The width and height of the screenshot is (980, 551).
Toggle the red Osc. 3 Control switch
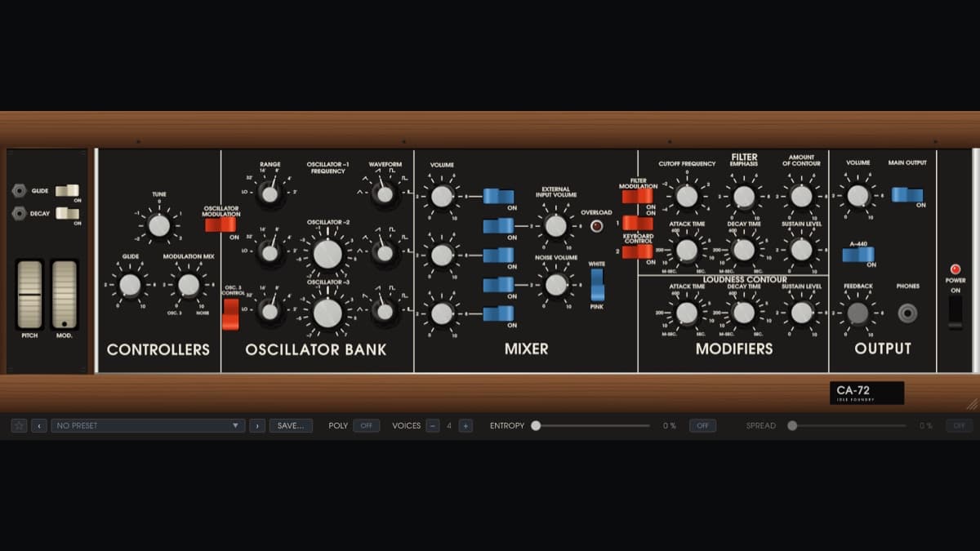tap(230, 314)
